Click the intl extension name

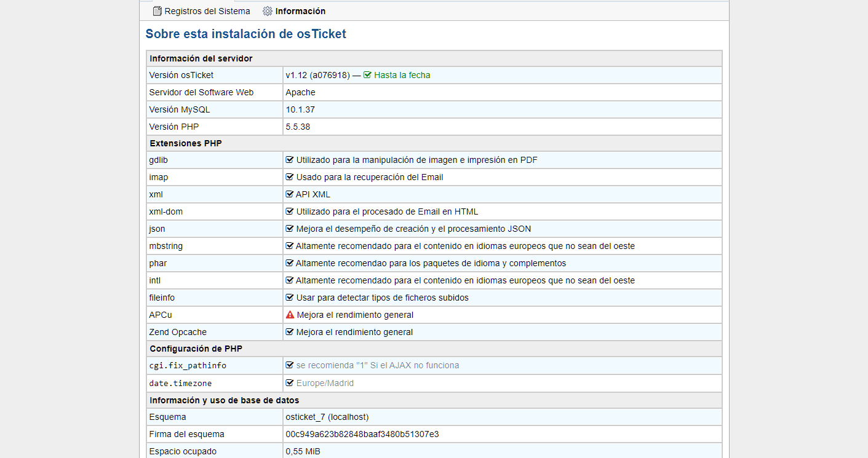click(155, 280)
